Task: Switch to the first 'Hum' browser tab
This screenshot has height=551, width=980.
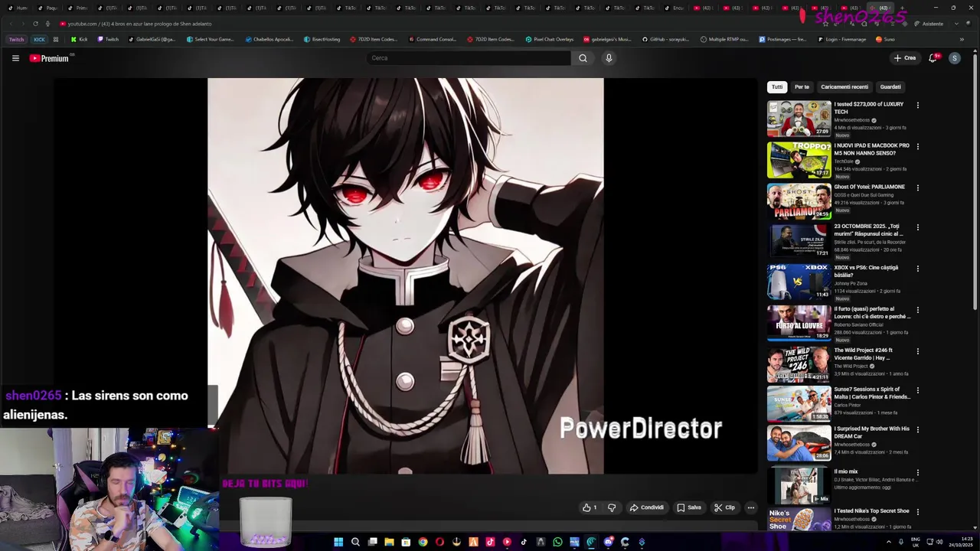Action: [18, 8]
